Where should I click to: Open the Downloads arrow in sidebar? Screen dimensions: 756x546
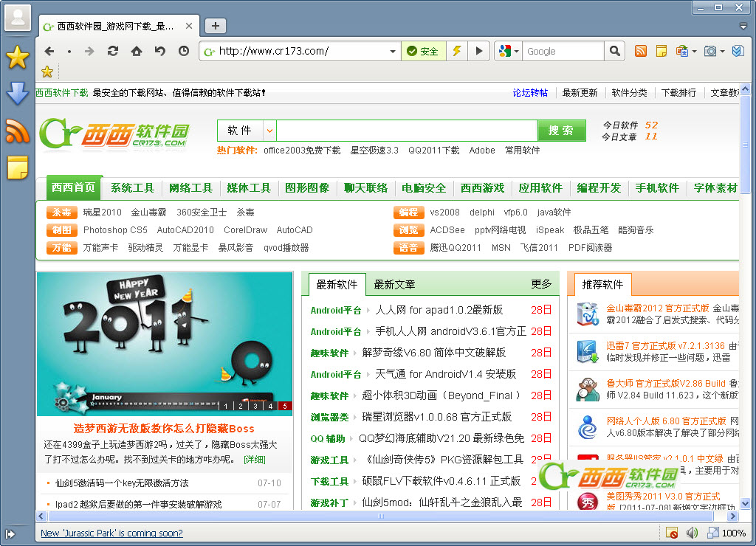click(17, 94)
